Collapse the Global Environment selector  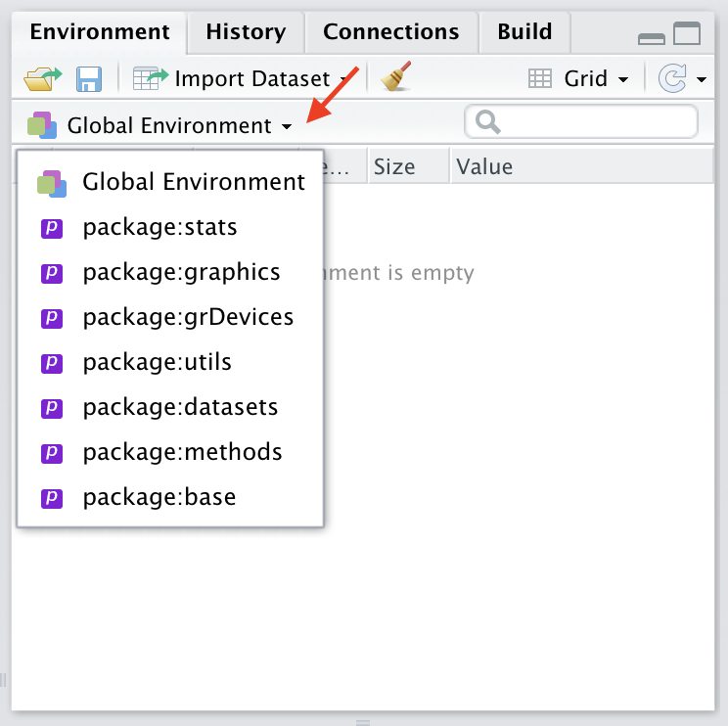(161, 125)
